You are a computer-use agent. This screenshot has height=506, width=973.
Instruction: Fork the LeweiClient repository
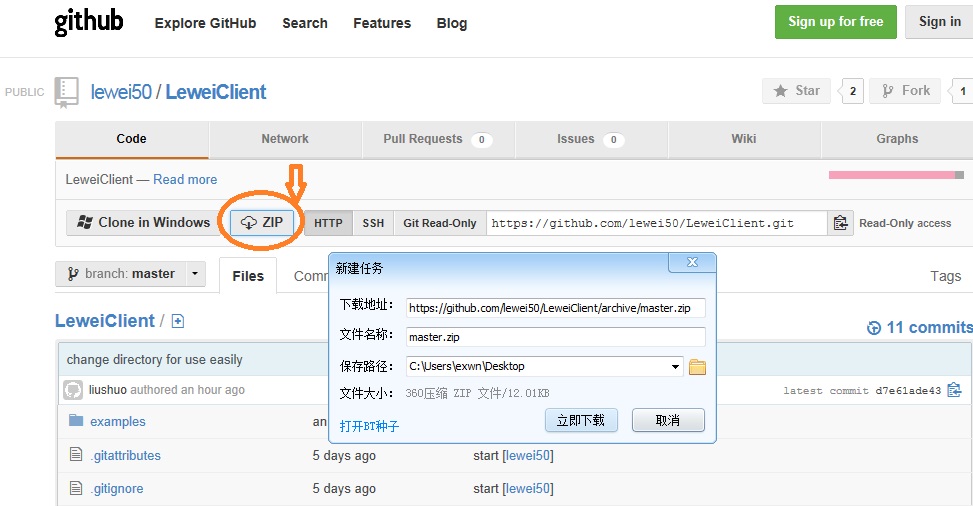(906, 91)
